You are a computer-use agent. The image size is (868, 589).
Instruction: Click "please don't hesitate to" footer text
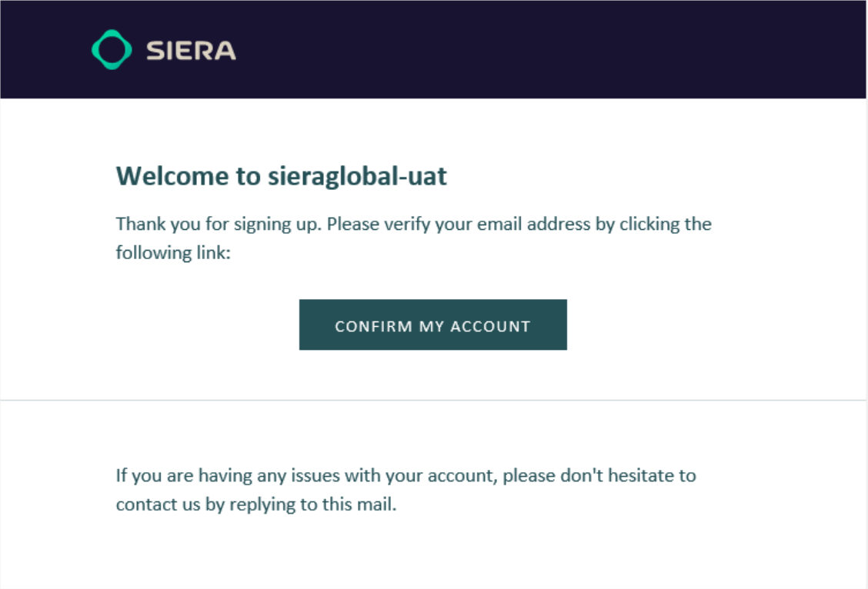[601, 475]
